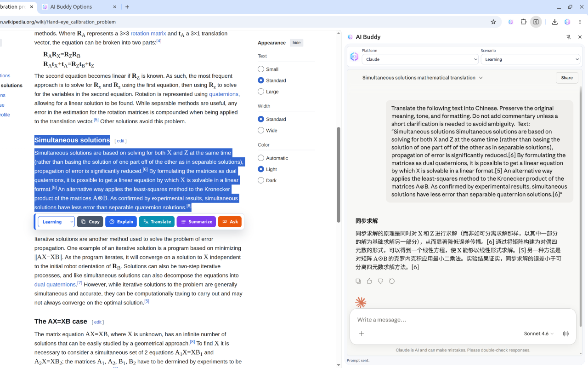Close the AI Buddy Options tab
The width and height of the screenshot is (588, 368).
pos(114,7)
